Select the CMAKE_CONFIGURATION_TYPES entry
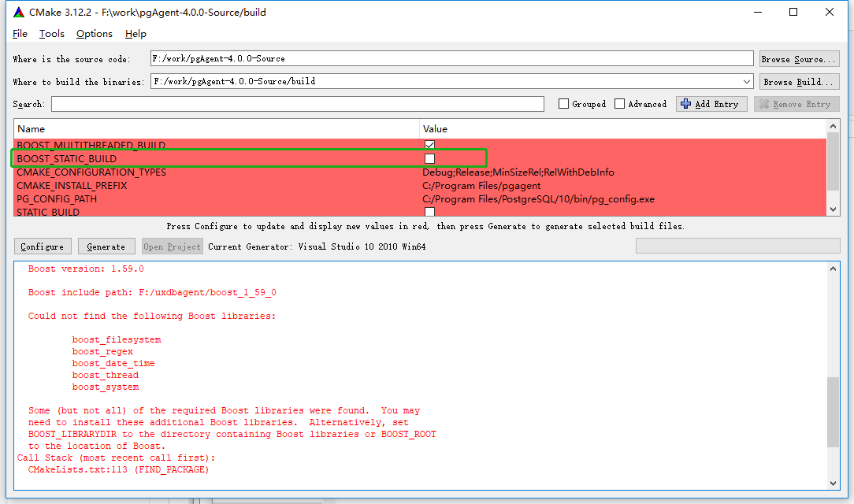The height and width of the screenshot is (504, 854). 91,172
